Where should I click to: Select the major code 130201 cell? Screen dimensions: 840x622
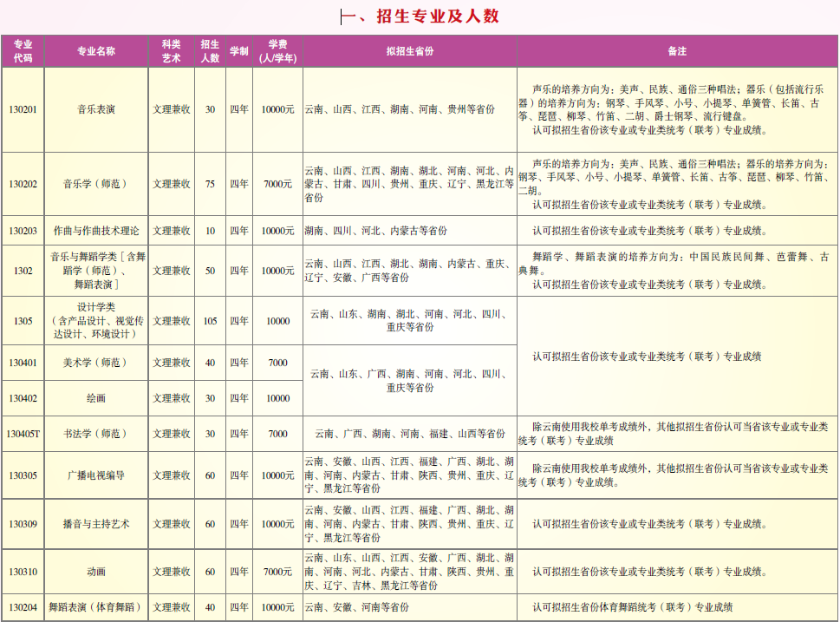(x=23, y=110)
